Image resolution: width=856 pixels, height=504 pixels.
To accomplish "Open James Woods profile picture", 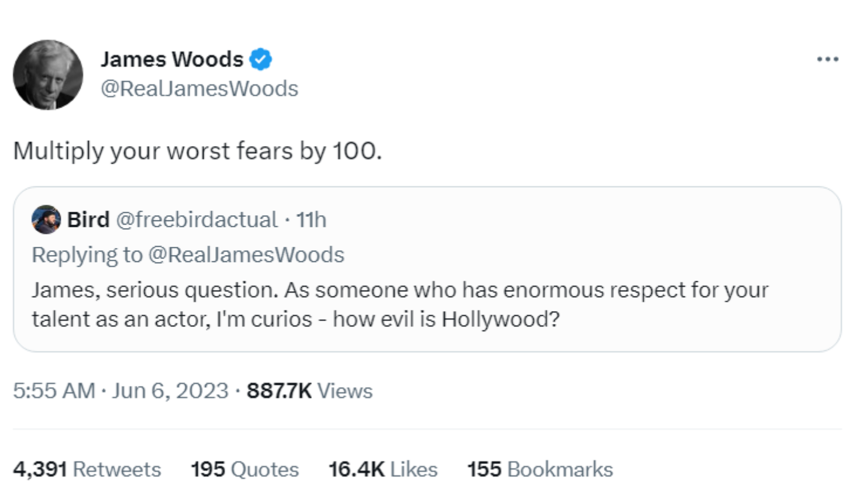I will [x=48, y=75].
